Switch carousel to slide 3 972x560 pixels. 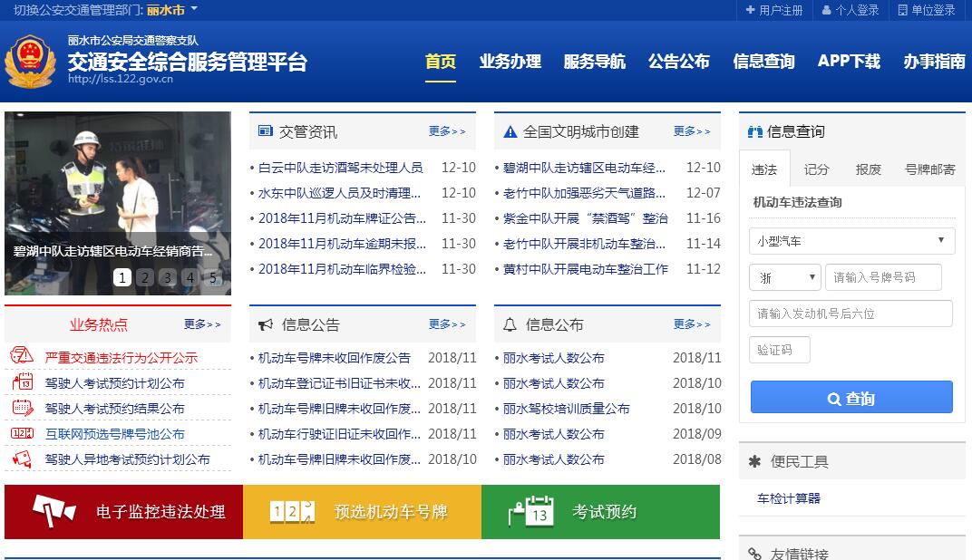[x=167, y=277]
